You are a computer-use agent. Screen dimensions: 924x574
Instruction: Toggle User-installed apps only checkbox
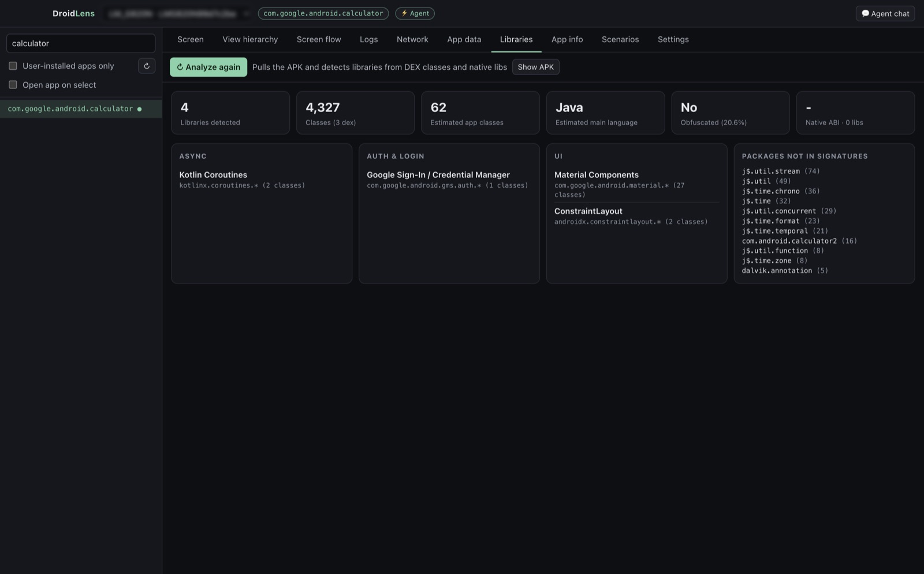tap(13, 66)
